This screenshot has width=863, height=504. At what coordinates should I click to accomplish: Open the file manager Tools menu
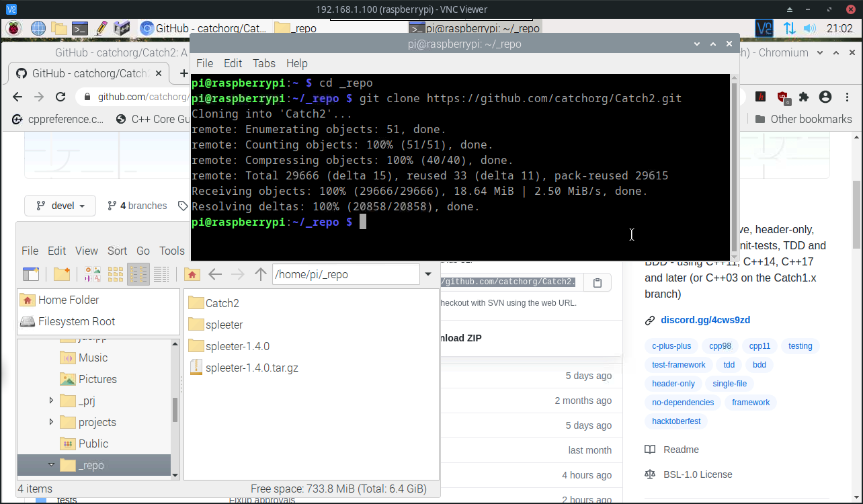click(x=172, y=251)
